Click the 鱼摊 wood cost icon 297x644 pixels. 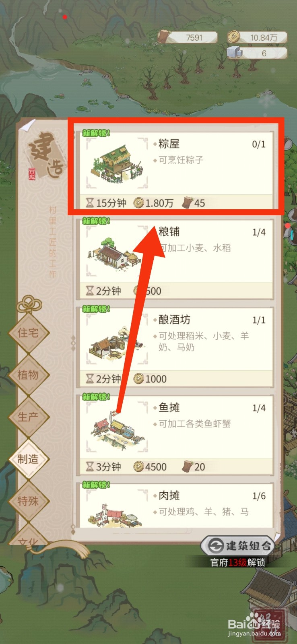tap(188, 466)
